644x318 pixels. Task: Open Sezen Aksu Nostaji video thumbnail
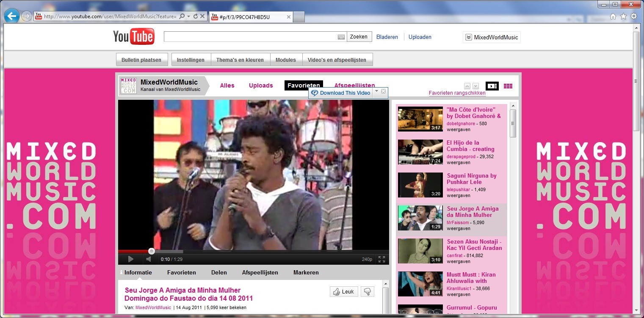point(420,251)
